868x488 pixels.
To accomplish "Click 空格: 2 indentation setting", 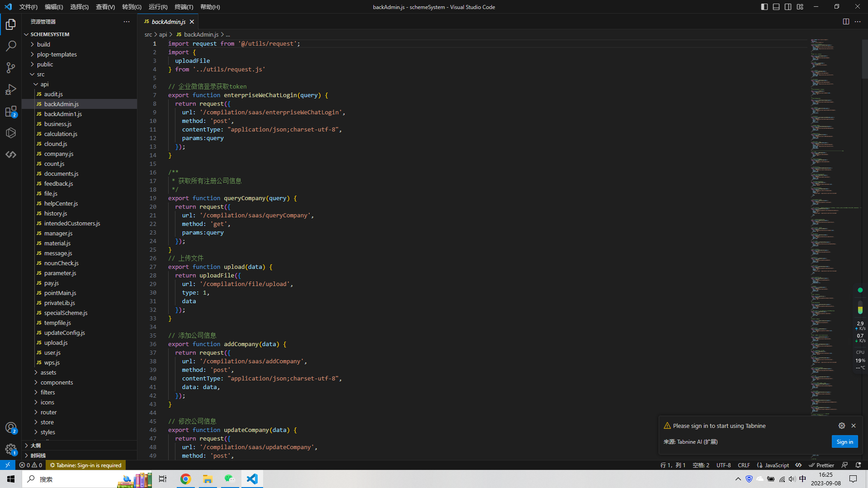I will click(x=701, y=465).
